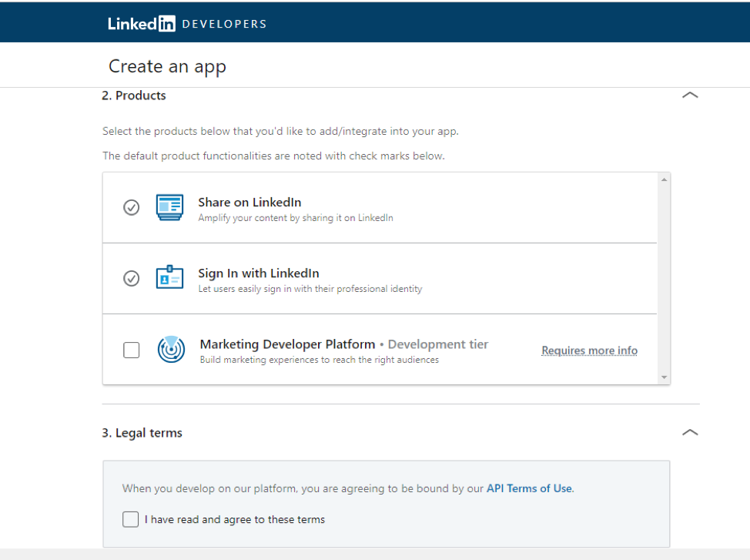The height and width of the screenshot is (560, 750).
Task: Click the LinkedIn Developers logo
Action: point(187,23)
